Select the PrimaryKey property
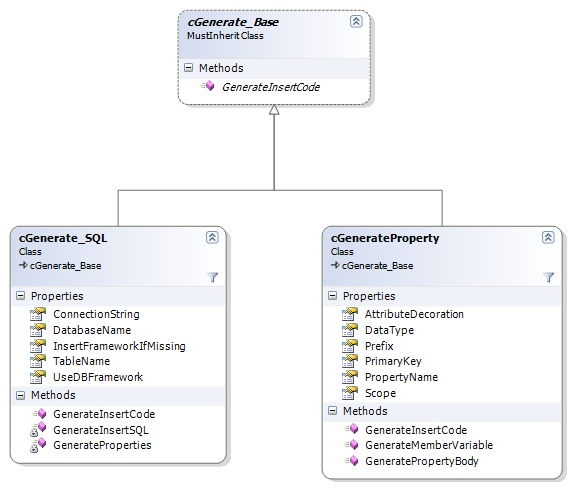The image size is (571, 488). click(393, 361)
